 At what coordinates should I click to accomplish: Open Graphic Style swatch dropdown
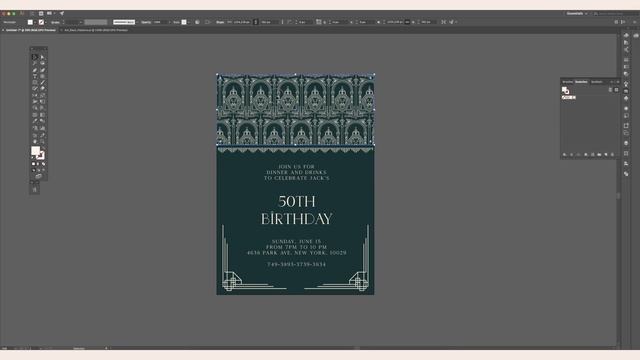pos(189,22)
